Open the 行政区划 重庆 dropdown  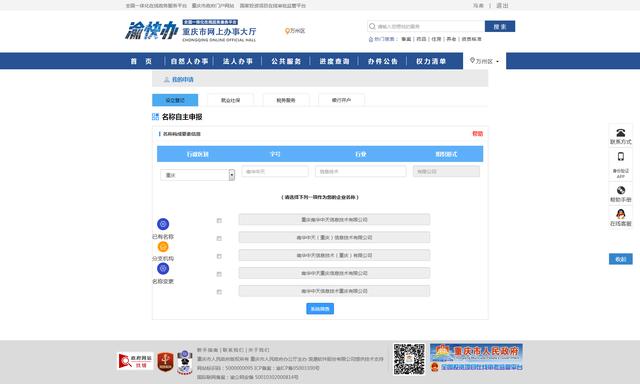click(198, 175)
